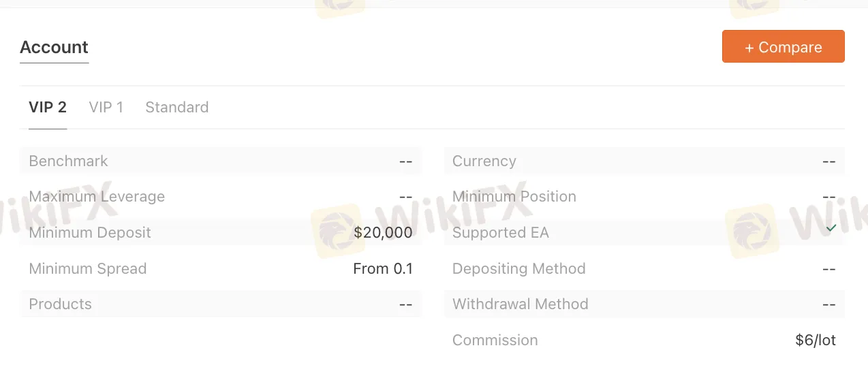The height and width of the screenshot is (365, 868).
Task: Click the Currency row label
Action: (484, 161)
